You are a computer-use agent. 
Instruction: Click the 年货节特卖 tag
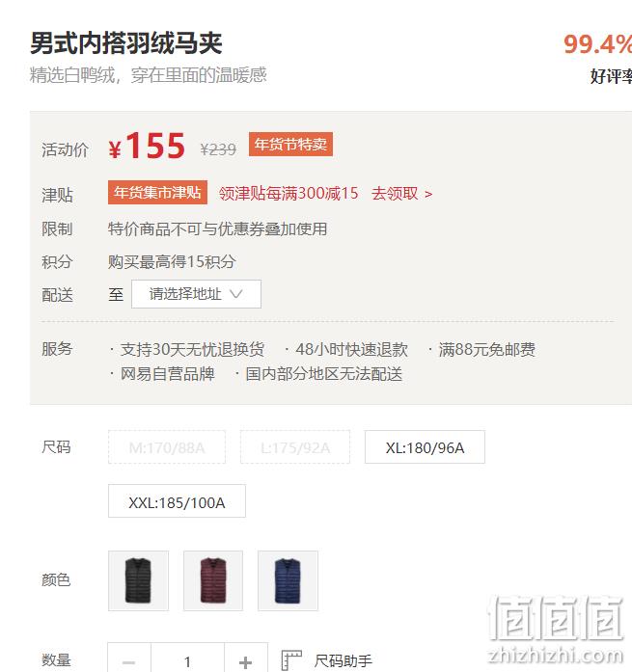point(290,144)
